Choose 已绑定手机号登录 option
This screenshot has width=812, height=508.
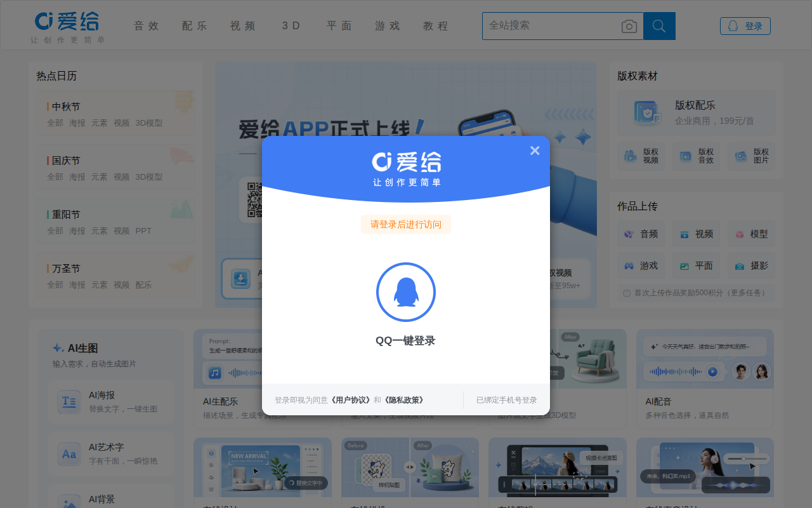pyautogui.click(x=507, y=400)
